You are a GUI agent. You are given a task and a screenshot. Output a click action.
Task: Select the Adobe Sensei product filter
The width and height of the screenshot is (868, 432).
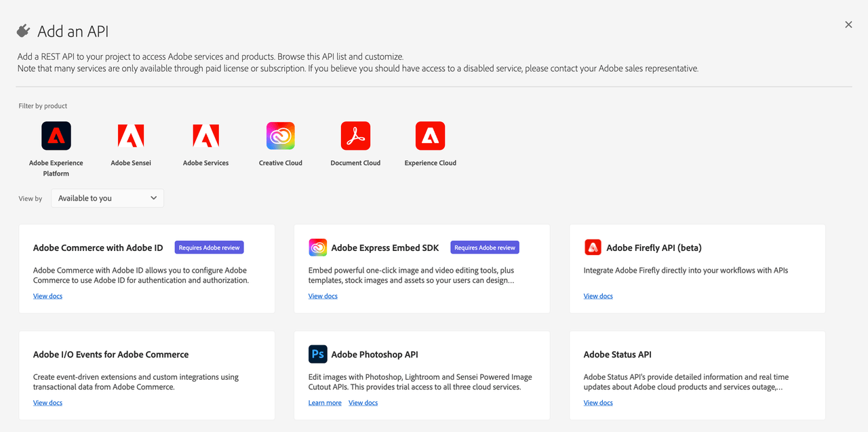131,136
